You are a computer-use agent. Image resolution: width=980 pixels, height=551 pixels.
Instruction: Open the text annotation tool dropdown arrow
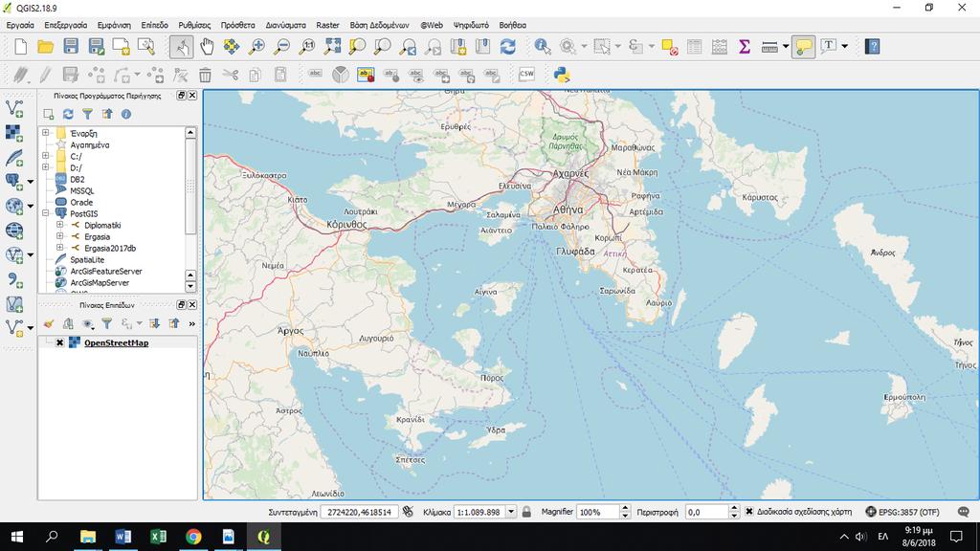pos(844,47)
